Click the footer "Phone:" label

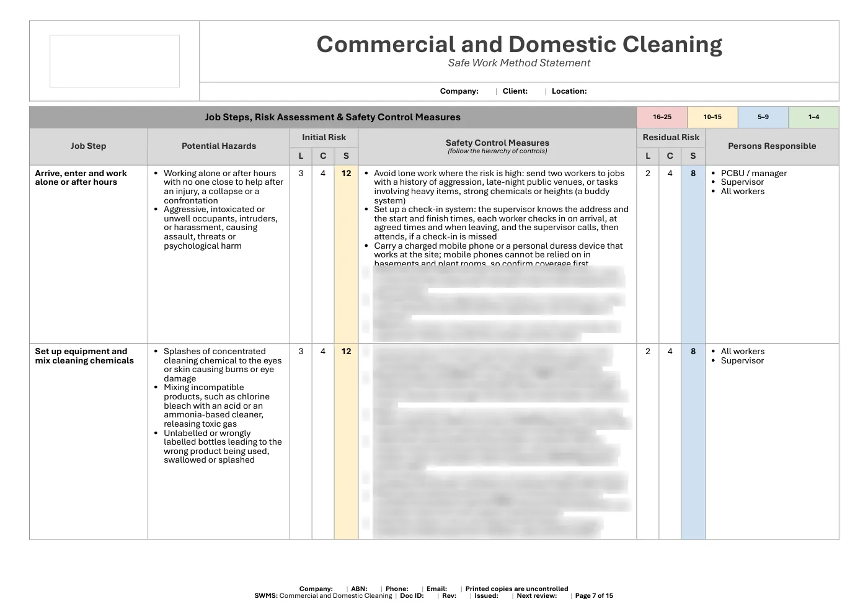coord(397,589)
